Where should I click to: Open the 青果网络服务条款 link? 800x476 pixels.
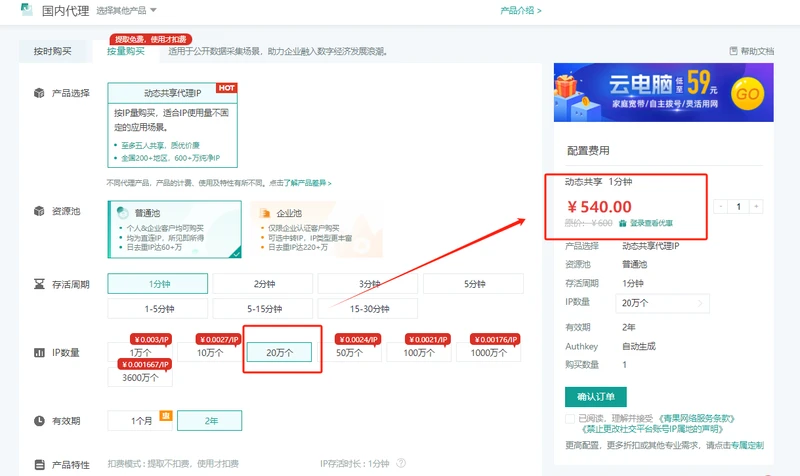click(697, 418)
